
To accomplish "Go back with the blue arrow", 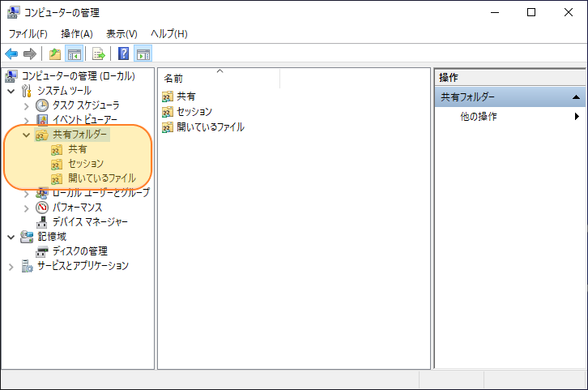I will (11, 54).
